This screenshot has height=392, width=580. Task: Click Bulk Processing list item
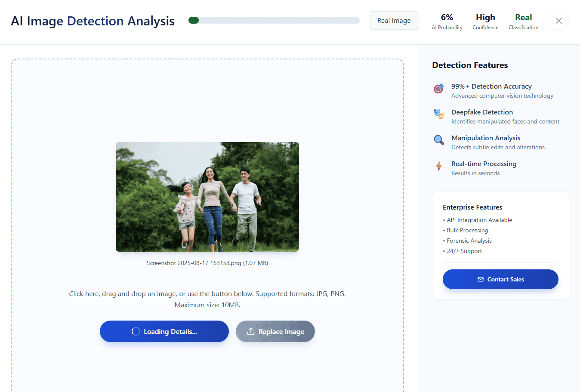(466, 230)
